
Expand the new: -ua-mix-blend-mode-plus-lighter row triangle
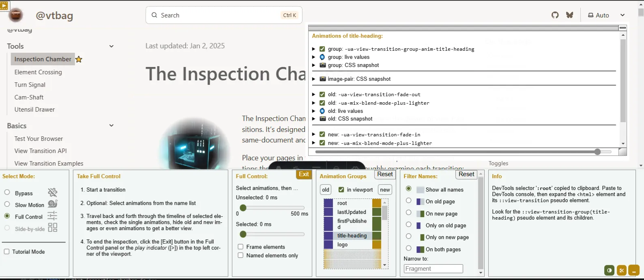[313, 143]
